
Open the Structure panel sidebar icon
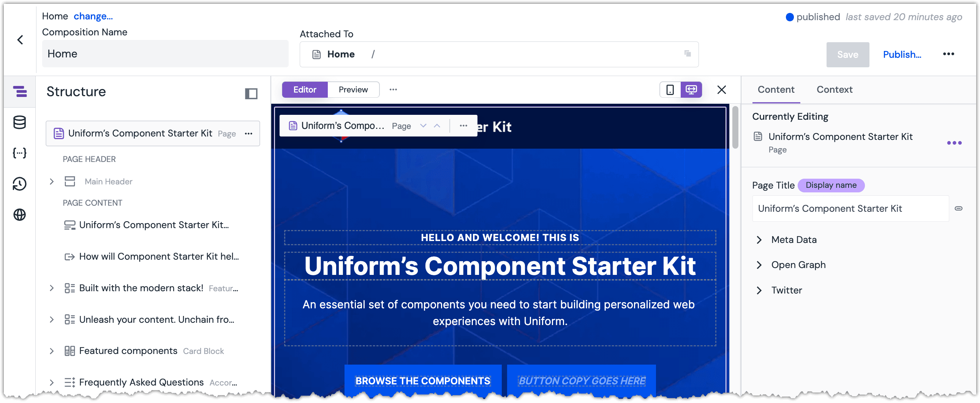point(19,92)
